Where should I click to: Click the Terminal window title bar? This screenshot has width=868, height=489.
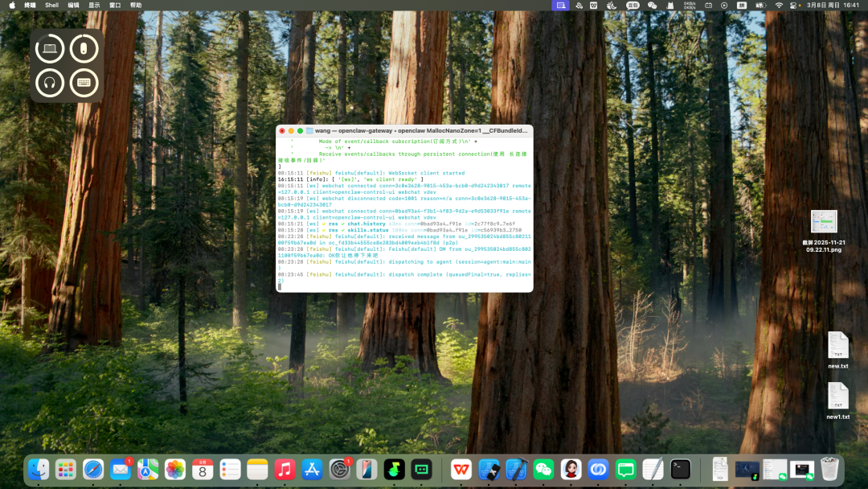click(x=404, y=131)
